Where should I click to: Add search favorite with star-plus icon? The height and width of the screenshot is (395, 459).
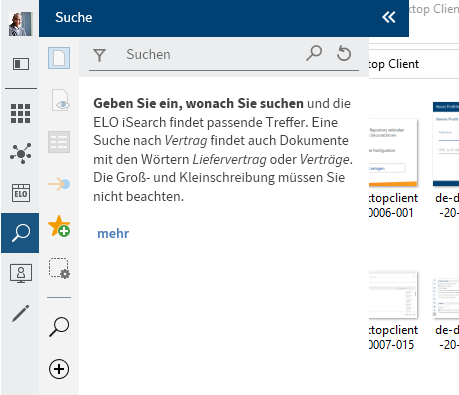pos(59,226)
